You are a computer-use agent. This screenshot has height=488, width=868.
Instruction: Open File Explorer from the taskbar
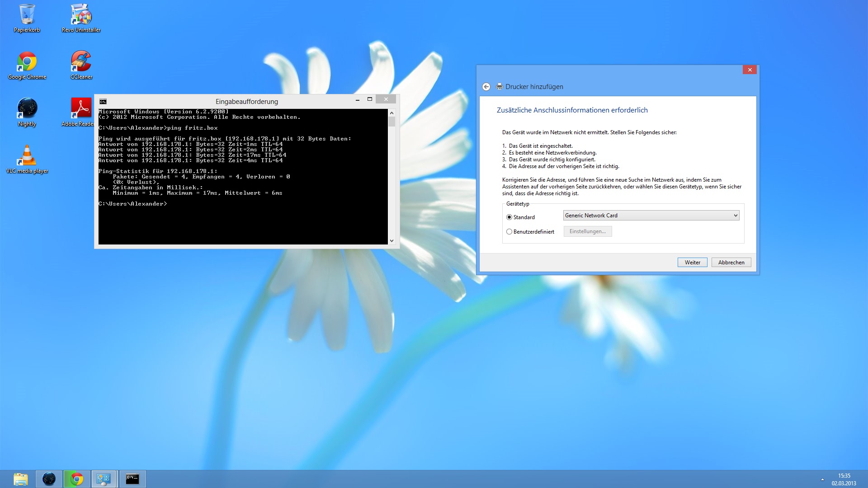(21, 479)
